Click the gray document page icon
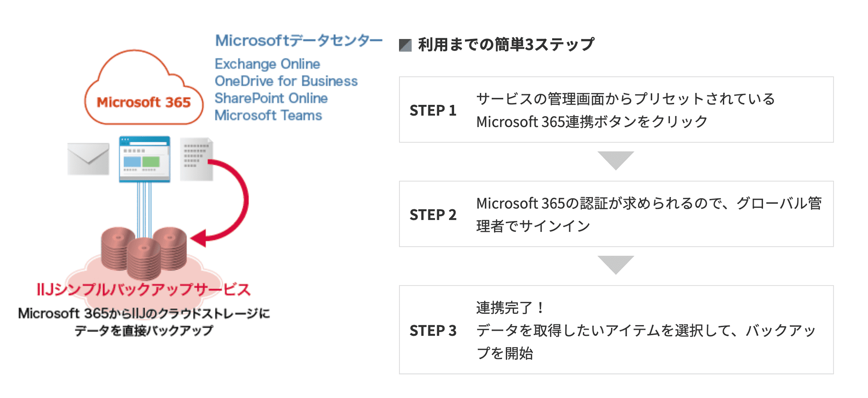 (196, 159)
